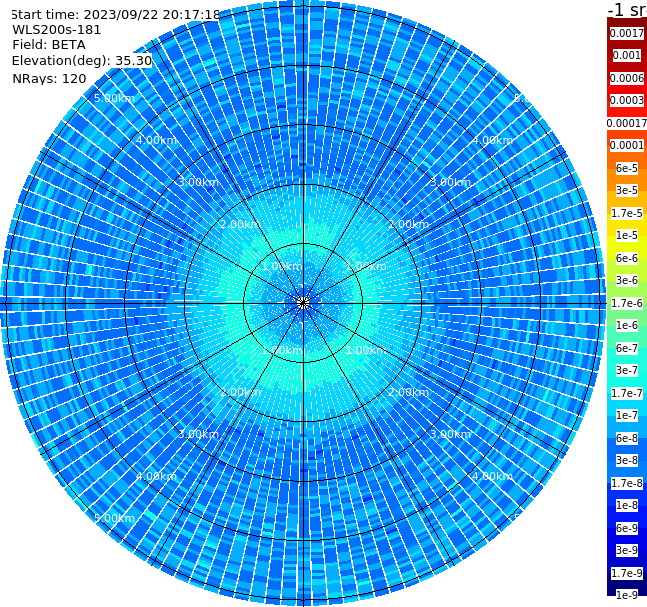Click the 5.00km range label in northwest quadrant
This screenshot has width=647, height=607.
[114, 98]
